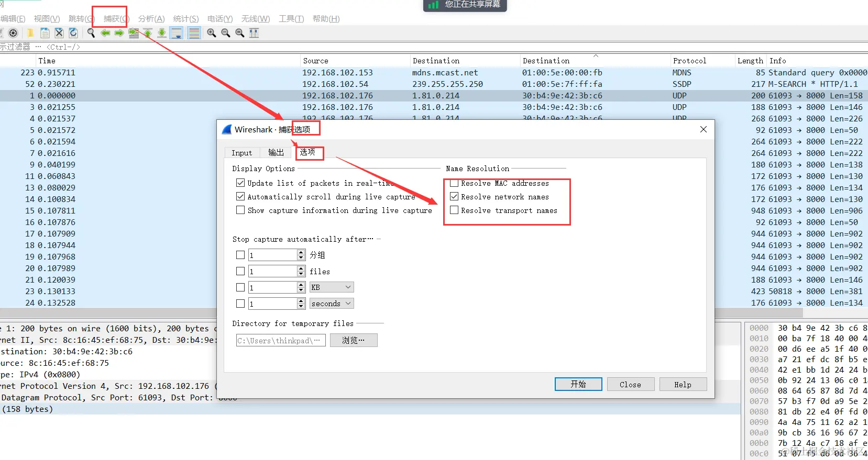Reset zoom to normal size icon
Screen dimensions: 868x460
coord(240,33)
